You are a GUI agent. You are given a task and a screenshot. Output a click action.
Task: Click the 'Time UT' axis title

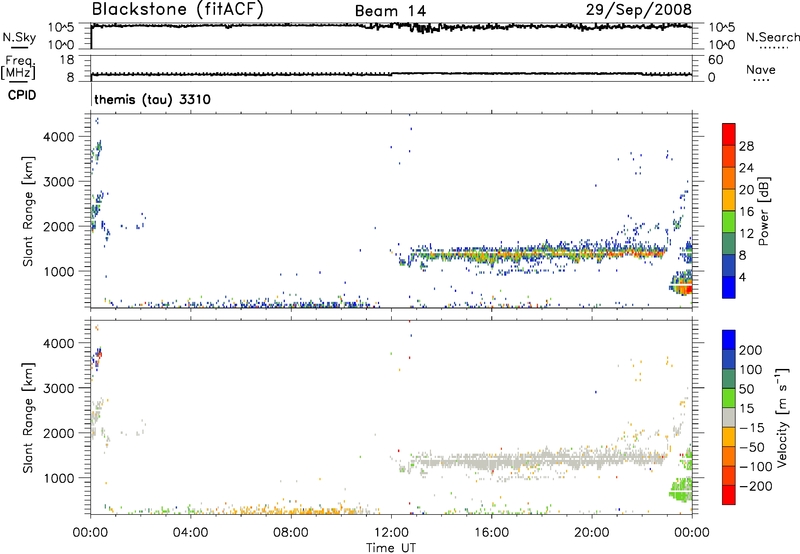(x=391, y=547)
